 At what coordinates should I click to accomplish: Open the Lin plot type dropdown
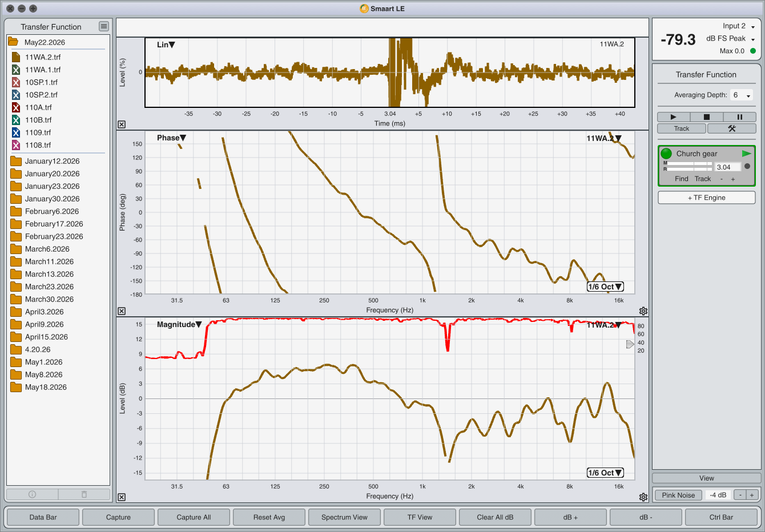click(166, 45)
